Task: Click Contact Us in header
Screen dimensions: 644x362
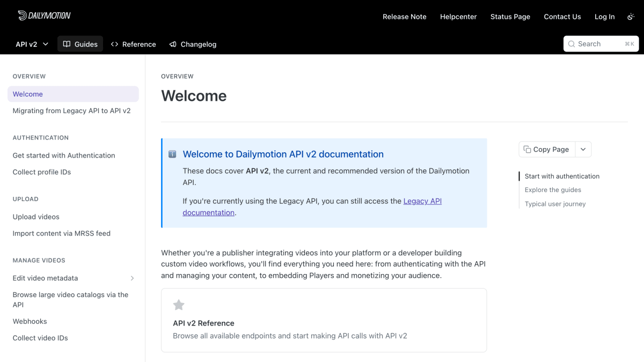Action: [x=562, y=17]
